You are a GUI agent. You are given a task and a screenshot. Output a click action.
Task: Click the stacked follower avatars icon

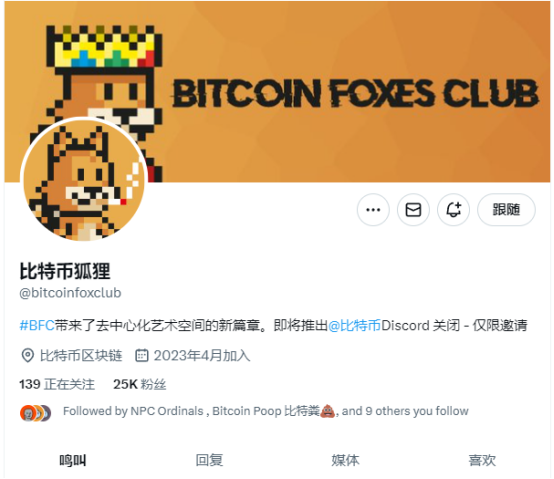[35, 413]
